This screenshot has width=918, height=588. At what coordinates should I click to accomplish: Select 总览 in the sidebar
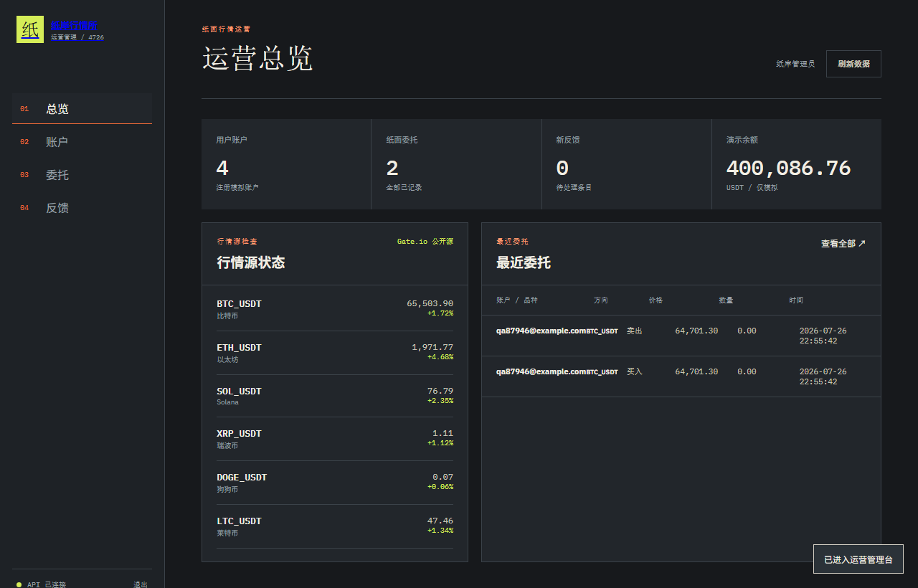tap(82, 109)
